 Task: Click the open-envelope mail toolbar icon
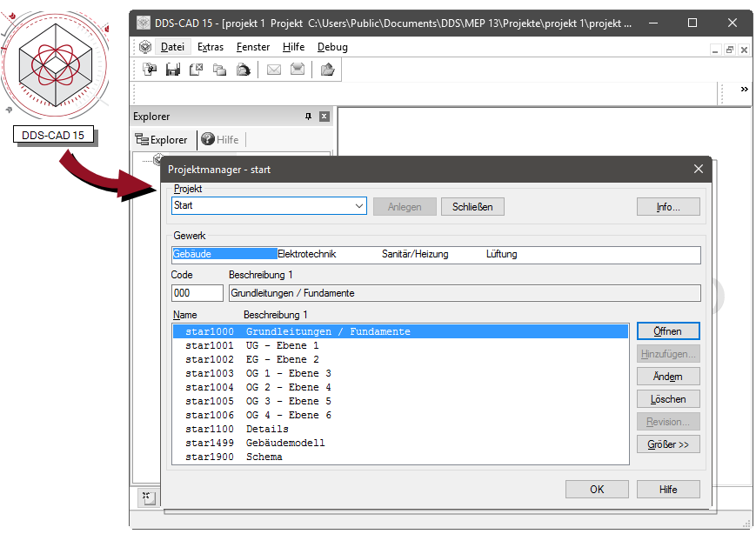(298, 70)
